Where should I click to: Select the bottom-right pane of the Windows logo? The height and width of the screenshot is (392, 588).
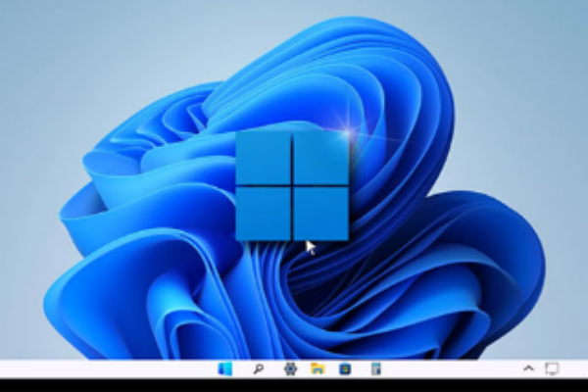click(320, 213)
